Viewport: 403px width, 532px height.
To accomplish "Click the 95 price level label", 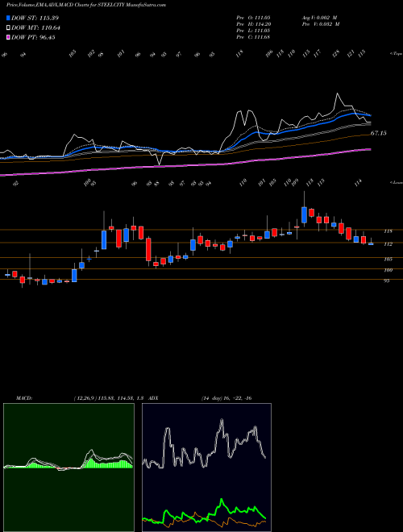I will coord(386,281).
